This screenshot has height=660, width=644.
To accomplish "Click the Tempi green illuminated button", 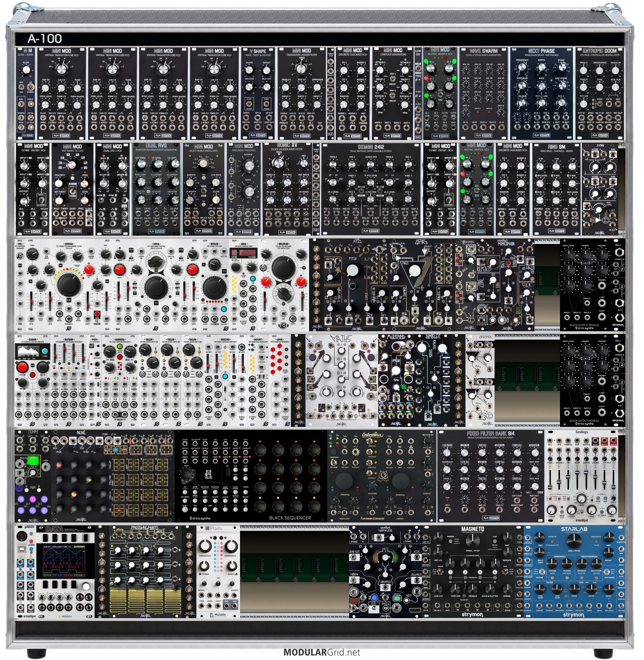I will (x=33, y=461).
